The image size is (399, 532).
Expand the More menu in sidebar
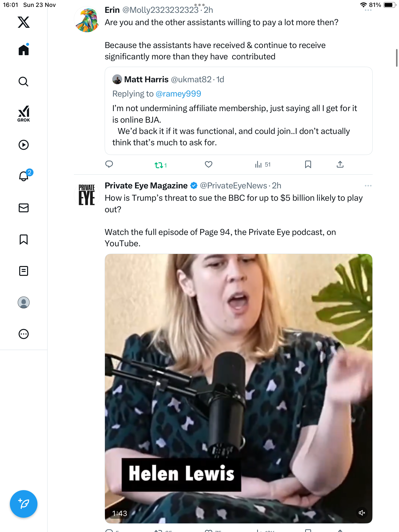[24, 334]
